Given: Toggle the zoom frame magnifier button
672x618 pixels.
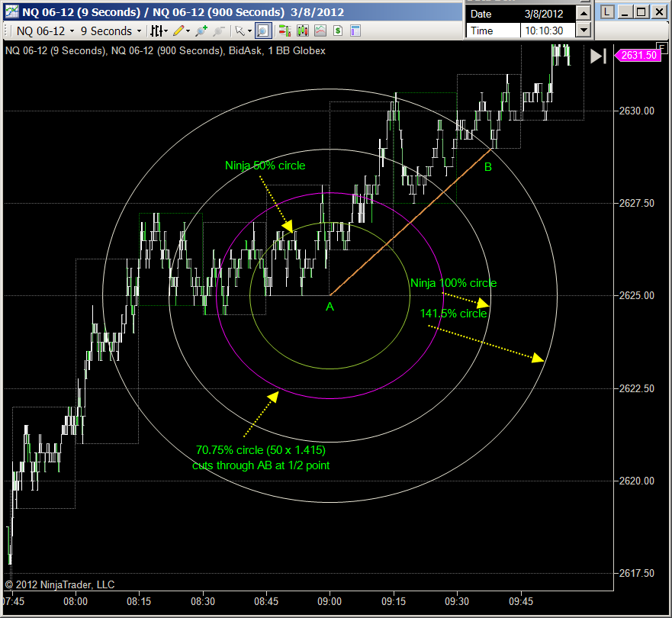Looking at the screenshot, I should tap(262, 31).
